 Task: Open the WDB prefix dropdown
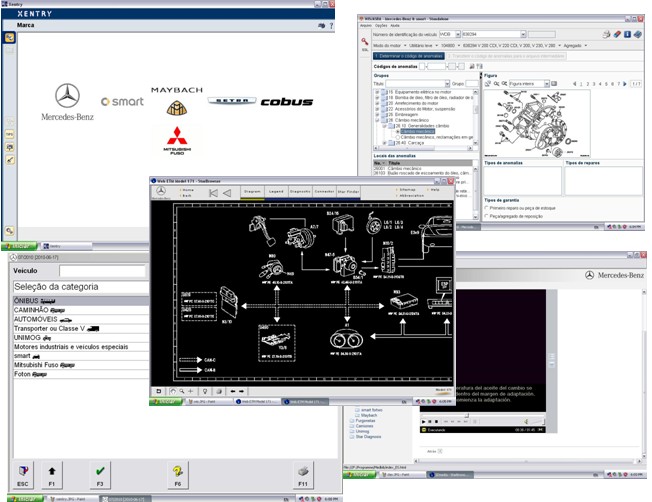click(x=458, y=35)
